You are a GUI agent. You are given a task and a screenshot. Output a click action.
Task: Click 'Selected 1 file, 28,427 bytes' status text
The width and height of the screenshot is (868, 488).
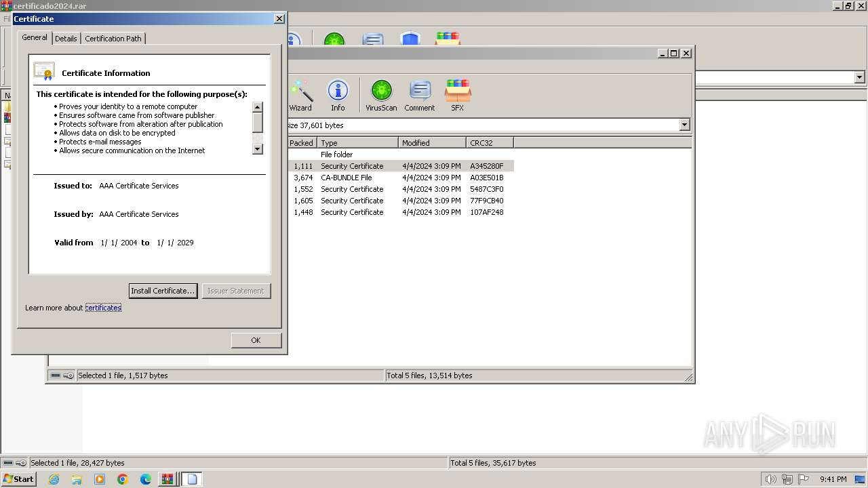pos(77,463)
